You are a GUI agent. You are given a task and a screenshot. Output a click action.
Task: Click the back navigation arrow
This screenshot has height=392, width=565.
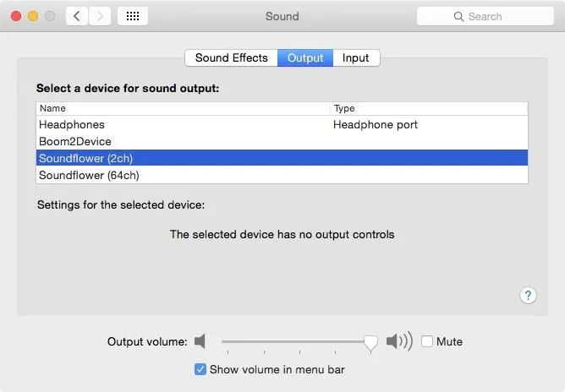coord(77,16)
